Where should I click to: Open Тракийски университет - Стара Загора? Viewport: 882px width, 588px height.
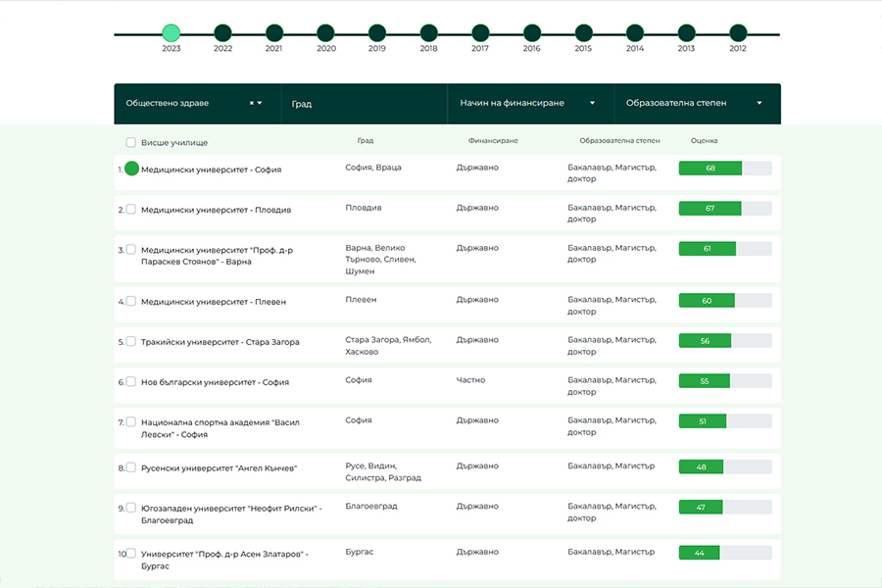220,342
